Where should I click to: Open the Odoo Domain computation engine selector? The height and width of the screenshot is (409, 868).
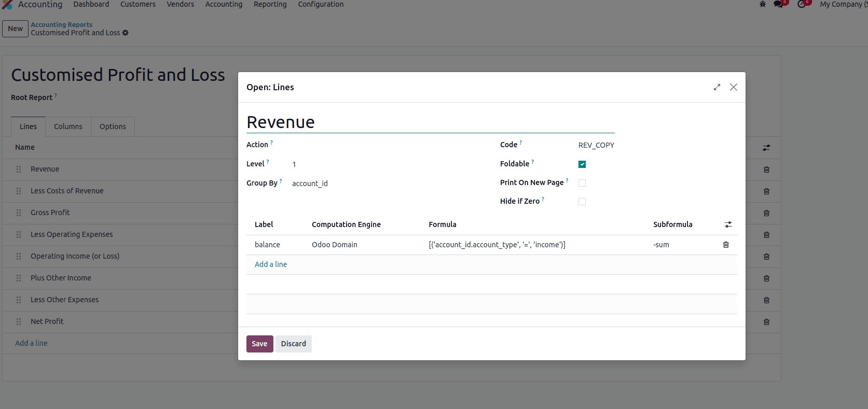tap(335, 245)
